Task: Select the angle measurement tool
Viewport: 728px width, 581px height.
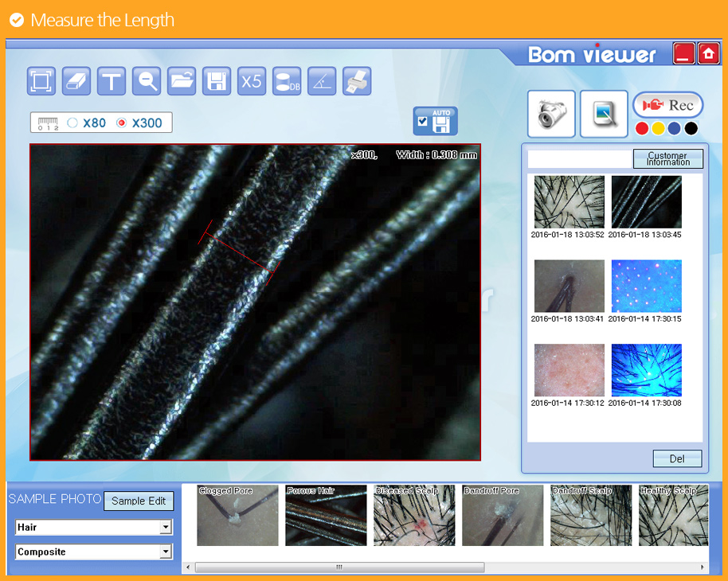Action: (x=322, y=81)
